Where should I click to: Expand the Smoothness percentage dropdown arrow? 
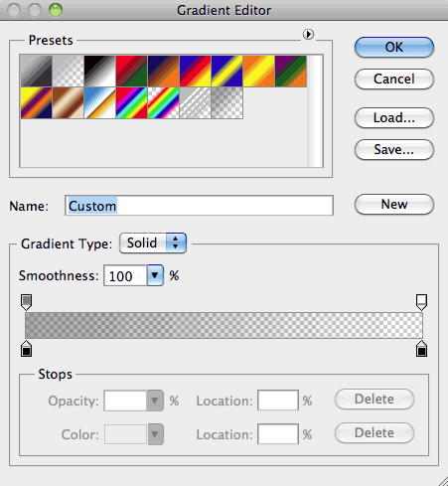[155, 275]
